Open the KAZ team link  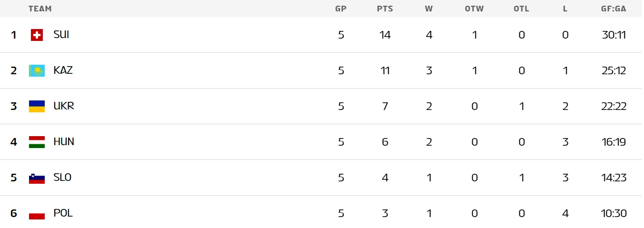pos(63,70)
